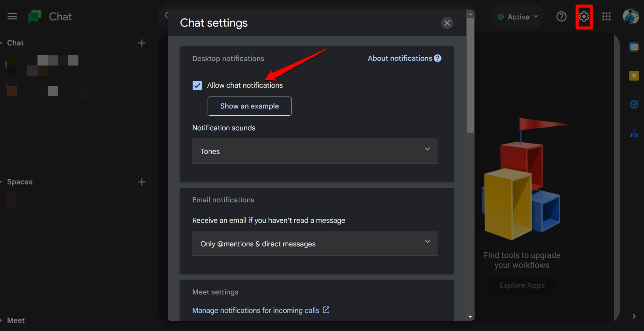Click the Notification sounds label
The image size is (644, 331).
[224, 128]
